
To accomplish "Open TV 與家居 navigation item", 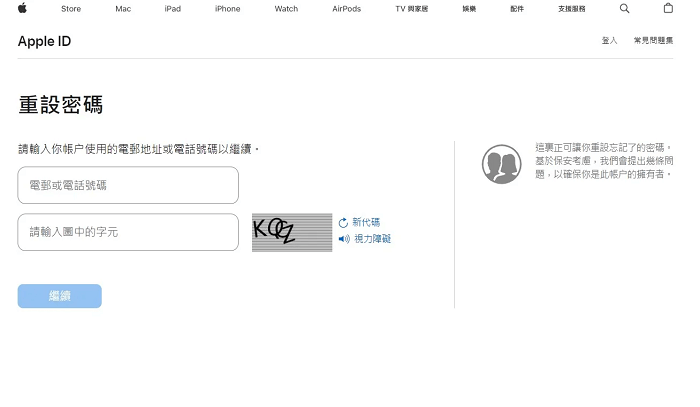I will point(412,8).
